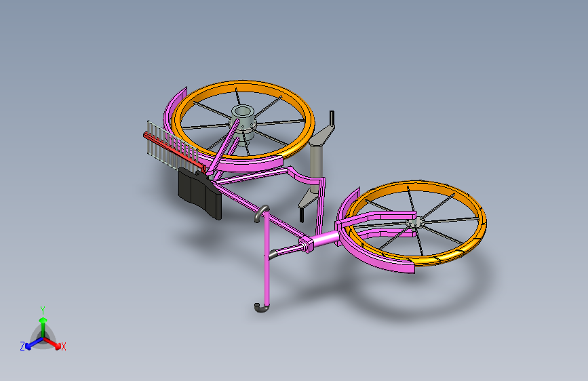
Task: Select the black bicycle saddle
Action: pos(200,193)
